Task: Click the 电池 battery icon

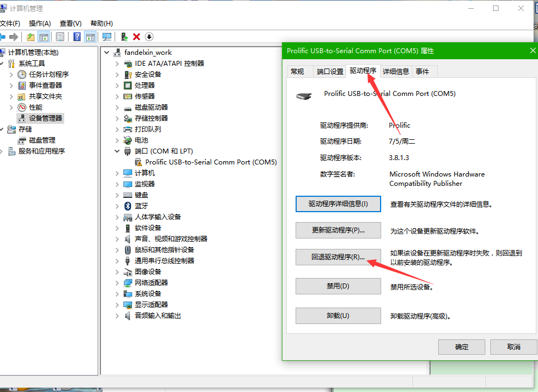Action: point(128,140)
